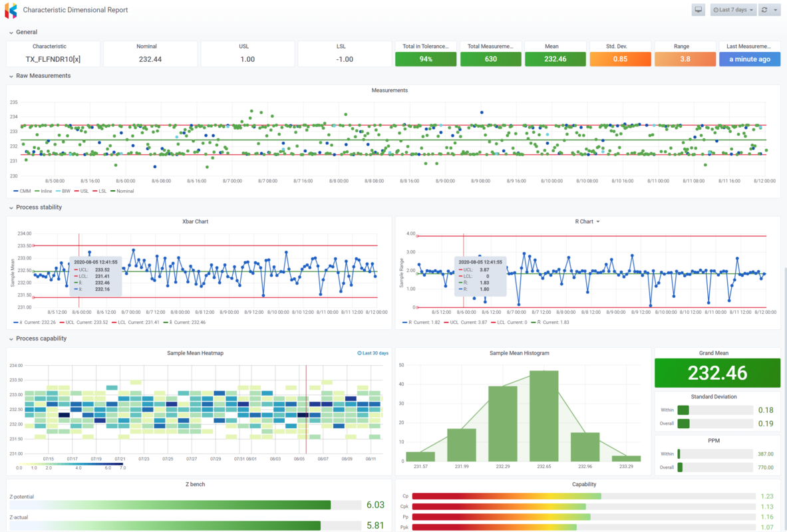Image resolution: width=787 pixels, height=532 pixels.
Task: Click the Ppk capability bar
Action: pos(583,527)
